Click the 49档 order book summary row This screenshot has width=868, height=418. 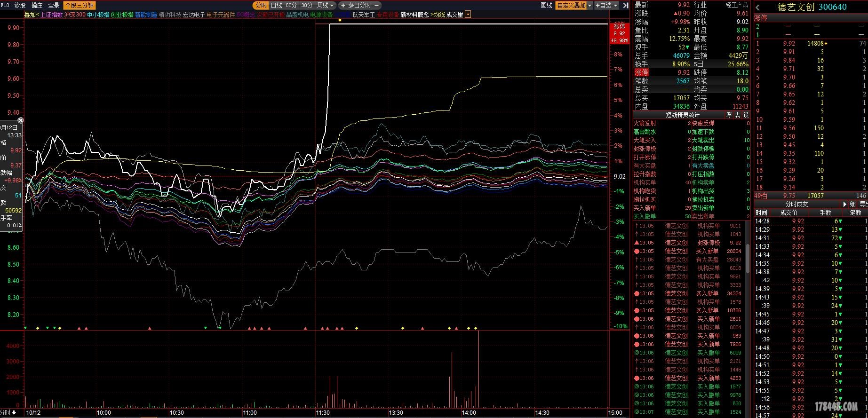(811, 196)
